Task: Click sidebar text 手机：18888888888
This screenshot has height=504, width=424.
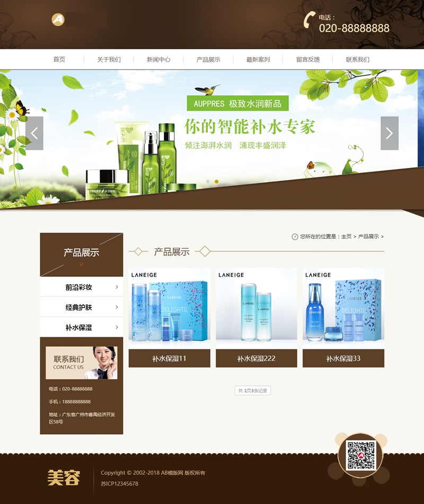Action: pos(69,402)
